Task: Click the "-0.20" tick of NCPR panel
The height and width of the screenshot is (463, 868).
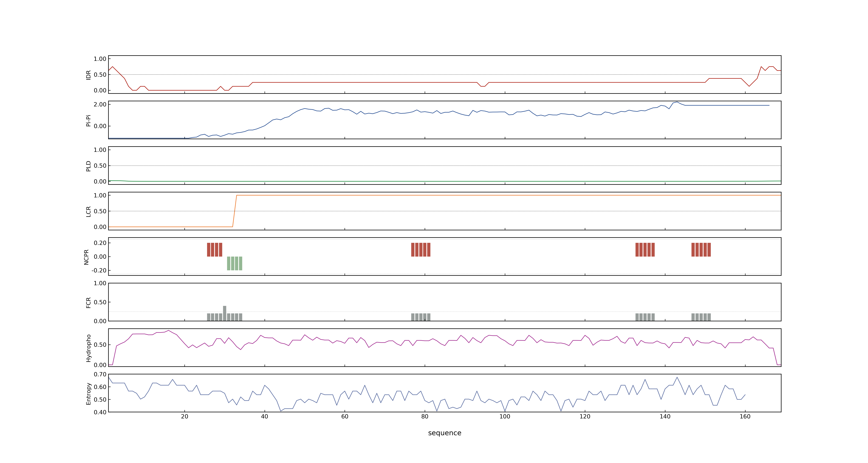Action: (x=99, y=271)
